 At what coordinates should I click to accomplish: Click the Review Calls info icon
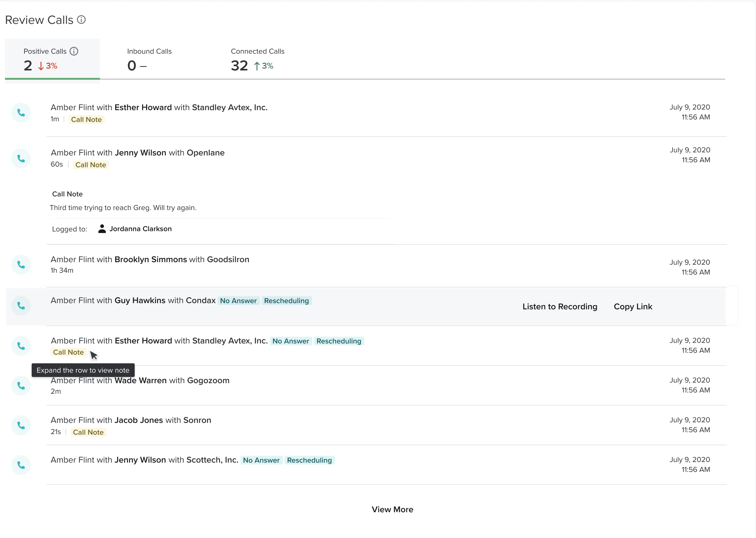point(81,20)
